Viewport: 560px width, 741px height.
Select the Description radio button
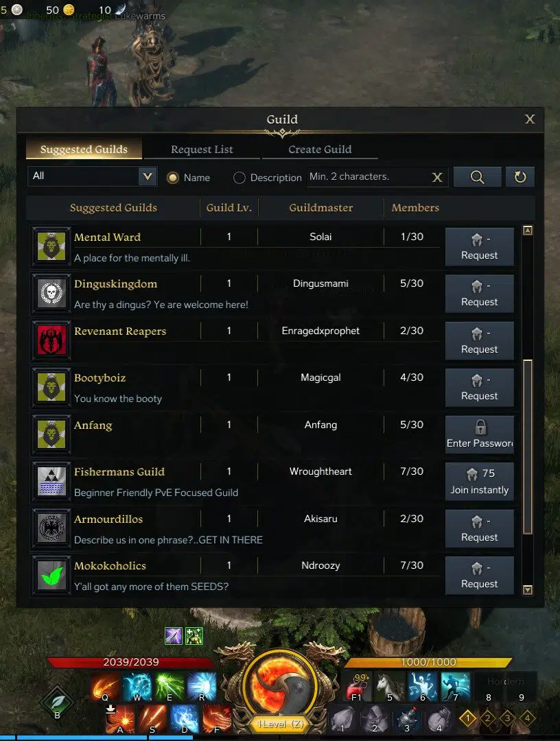point(240,178)
